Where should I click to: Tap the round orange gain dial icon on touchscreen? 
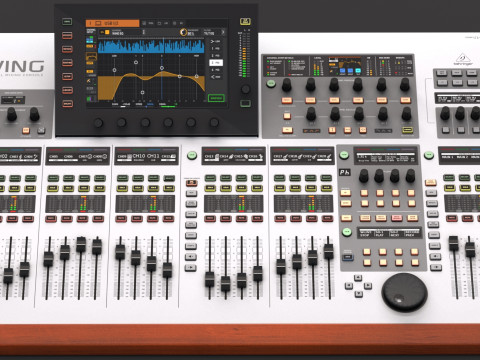183,32
